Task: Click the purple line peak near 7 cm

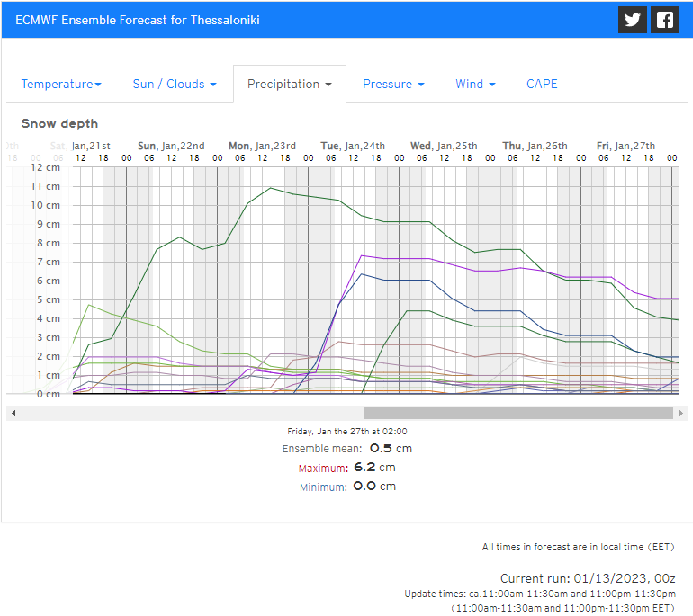Action: click(362, 255)
